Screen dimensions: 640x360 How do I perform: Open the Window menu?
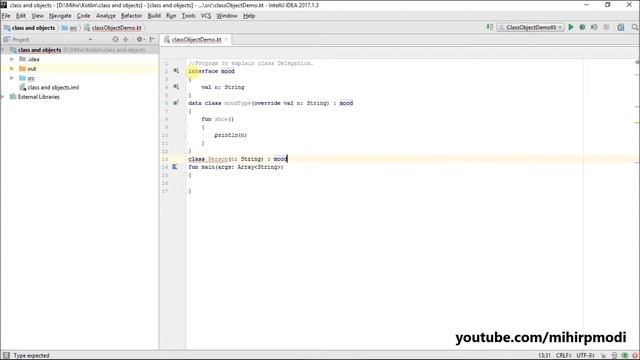pos(227,16)
